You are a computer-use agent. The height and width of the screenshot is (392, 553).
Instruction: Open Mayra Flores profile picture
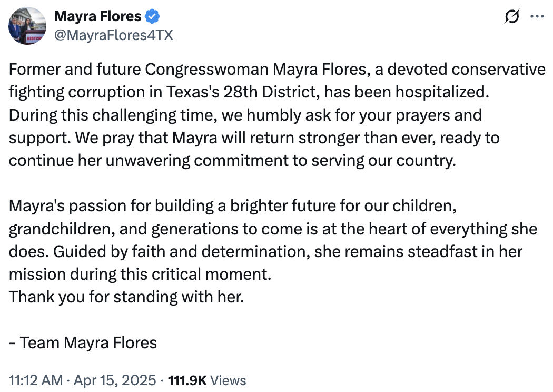[x=27, y=26]
